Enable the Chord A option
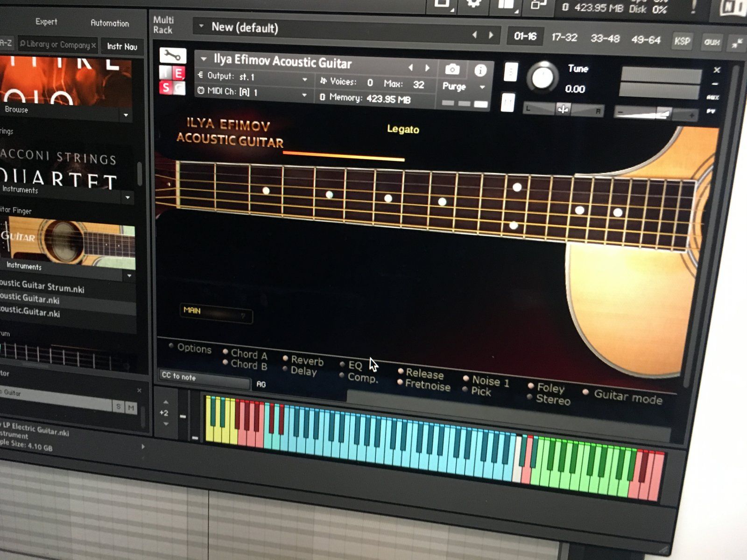This screenshot has height=560, width=747. coord(226,351)
